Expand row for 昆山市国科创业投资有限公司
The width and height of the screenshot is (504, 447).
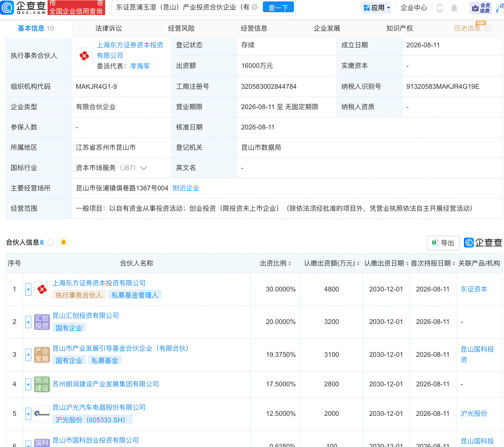(28, 444)
